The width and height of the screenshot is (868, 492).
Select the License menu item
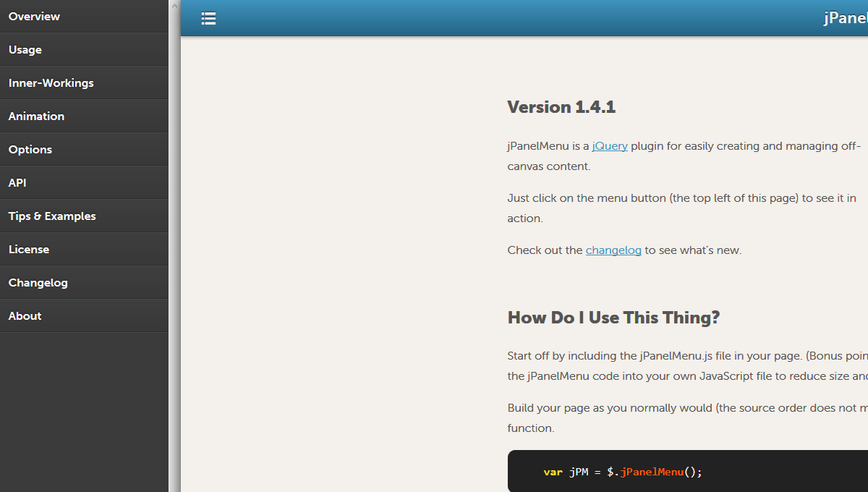[29, 249]
